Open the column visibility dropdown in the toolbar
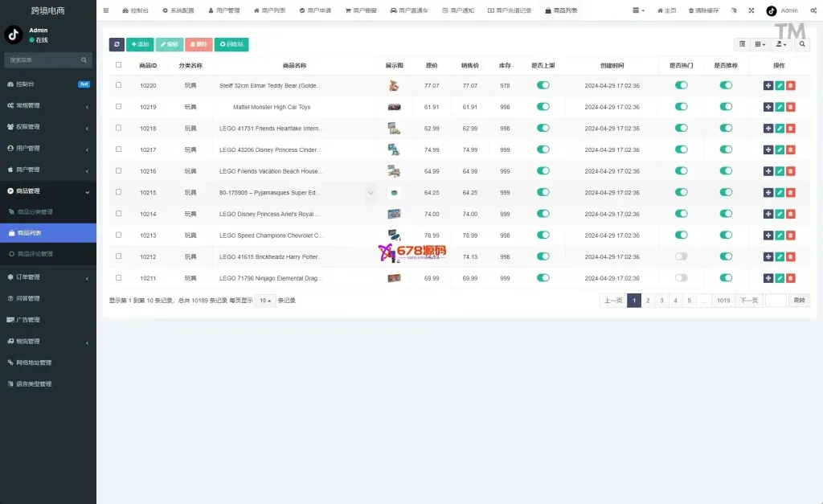Viewport: 823px width, 504px height. coord(761,45)
